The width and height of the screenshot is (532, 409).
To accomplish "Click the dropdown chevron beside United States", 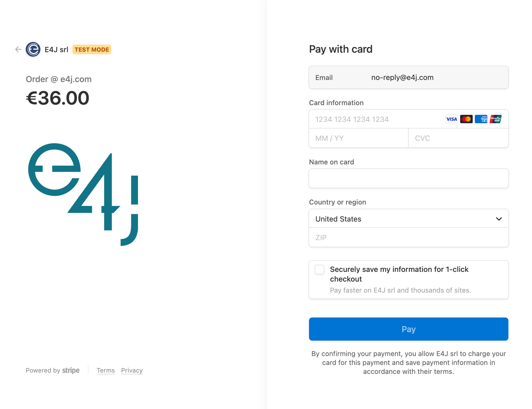I will (499, 219).
